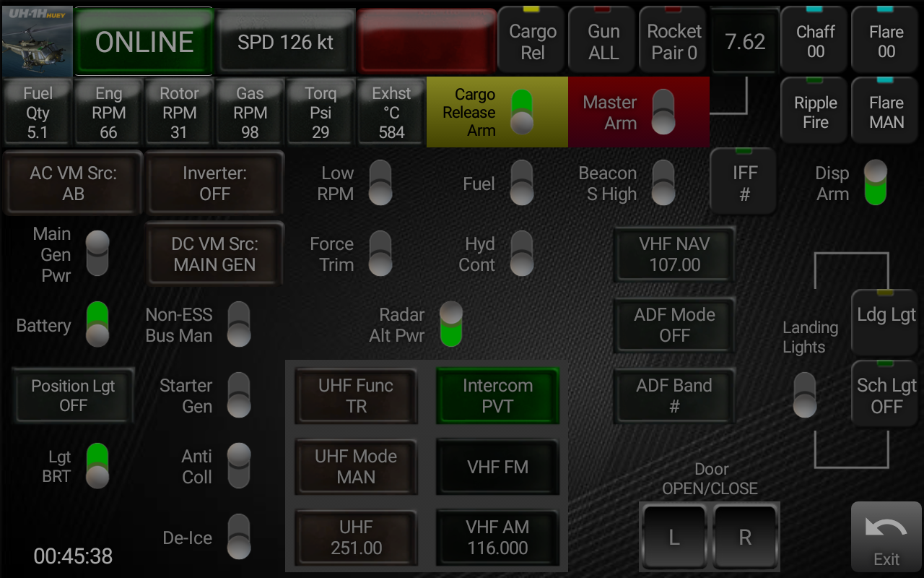Viewport: 924px width, 578px height.
Task: Cycle the AC VM Src selector
Action: 72,183
